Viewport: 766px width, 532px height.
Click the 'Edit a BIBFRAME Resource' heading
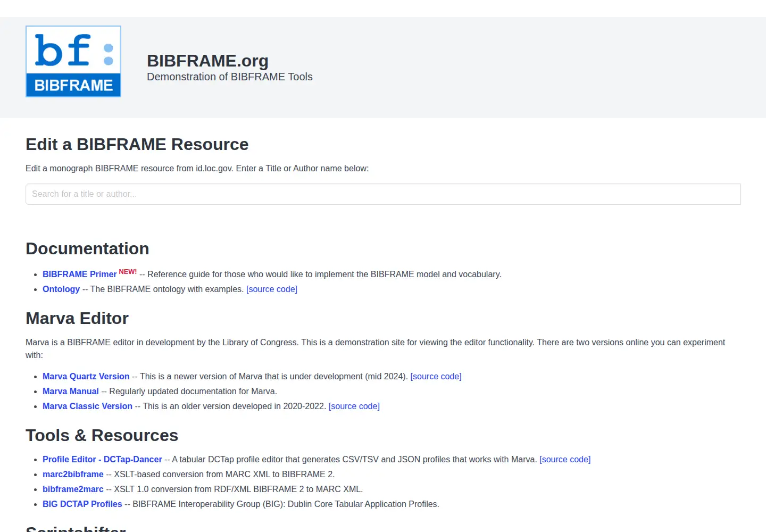[137, 145]
